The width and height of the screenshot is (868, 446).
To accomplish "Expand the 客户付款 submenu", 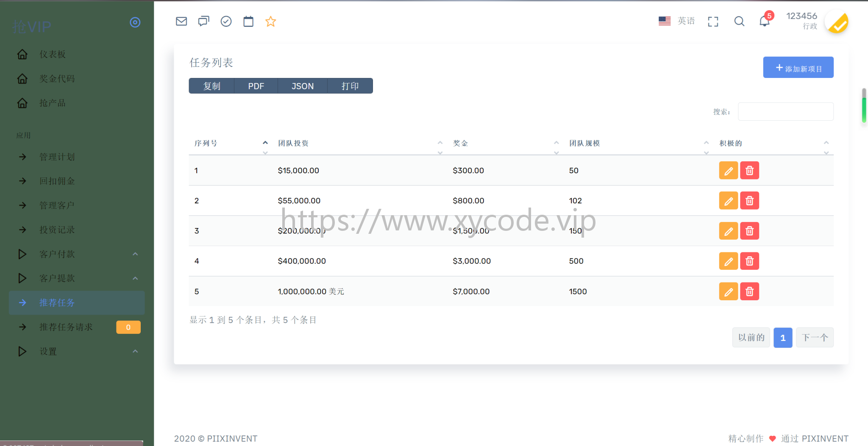I will pos(77,254).
